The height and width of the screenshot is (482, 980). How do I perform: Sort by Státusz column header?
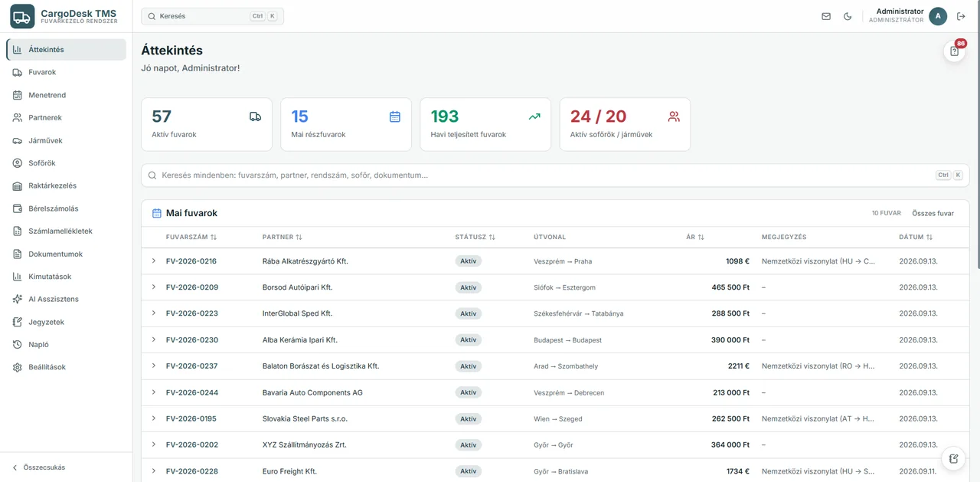(x=475, y=238)
